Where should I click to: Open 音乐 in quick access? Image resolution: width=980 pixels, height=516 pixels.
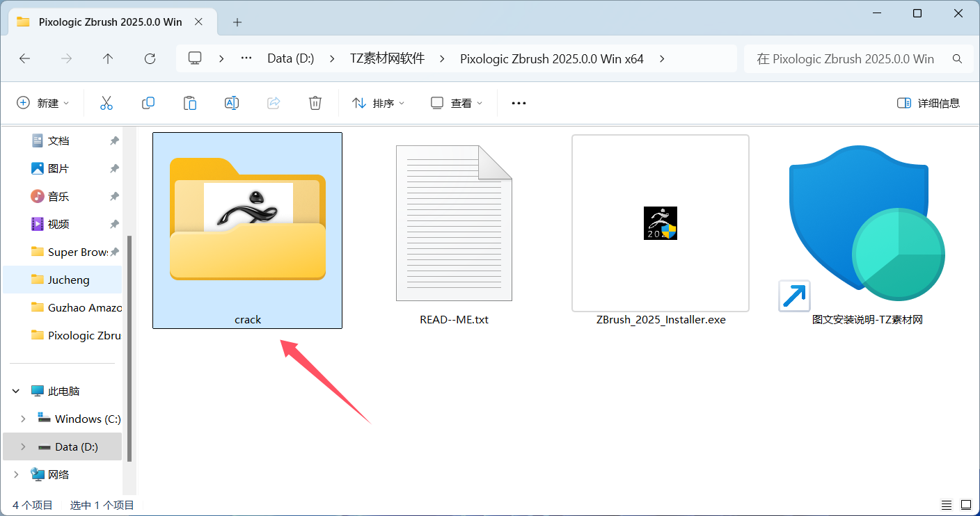pyautogui.click(x=58, y=196)
